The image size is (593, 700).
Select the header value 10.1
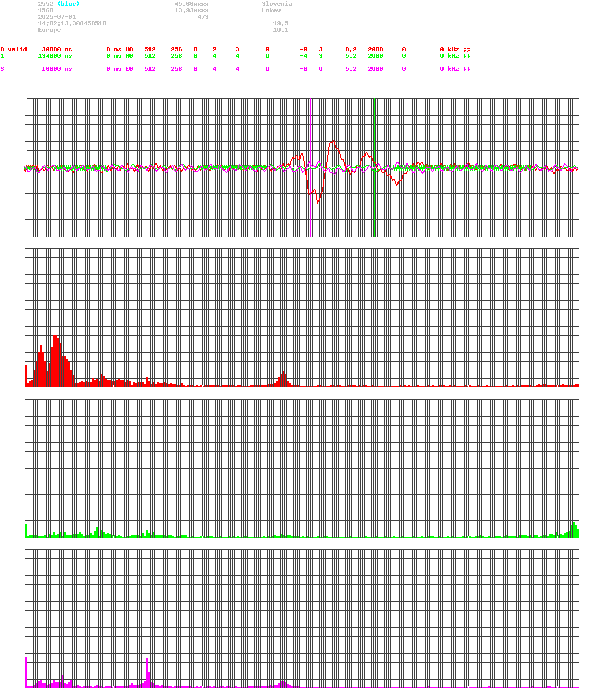[281, 30]
